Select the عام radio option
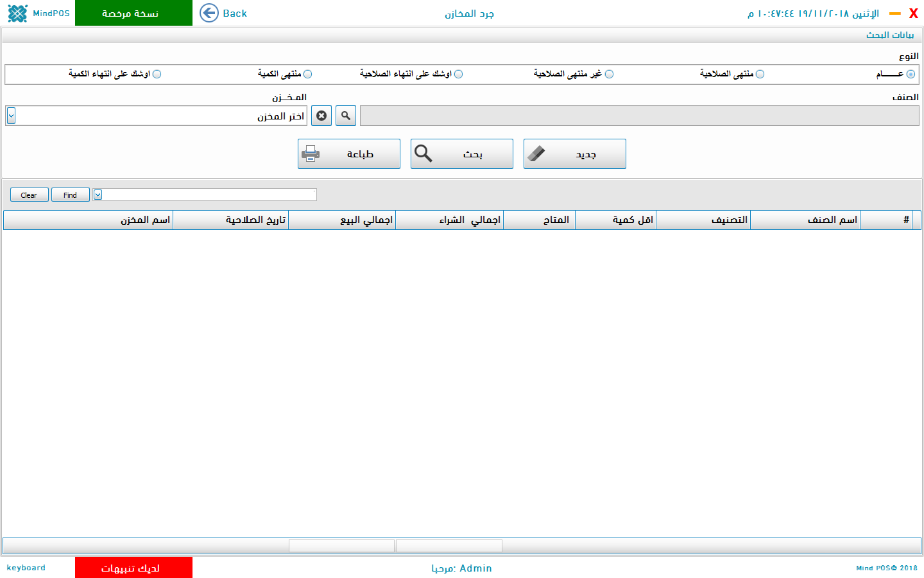This screenshot has height=578, width=924. (x=911, y=74)
